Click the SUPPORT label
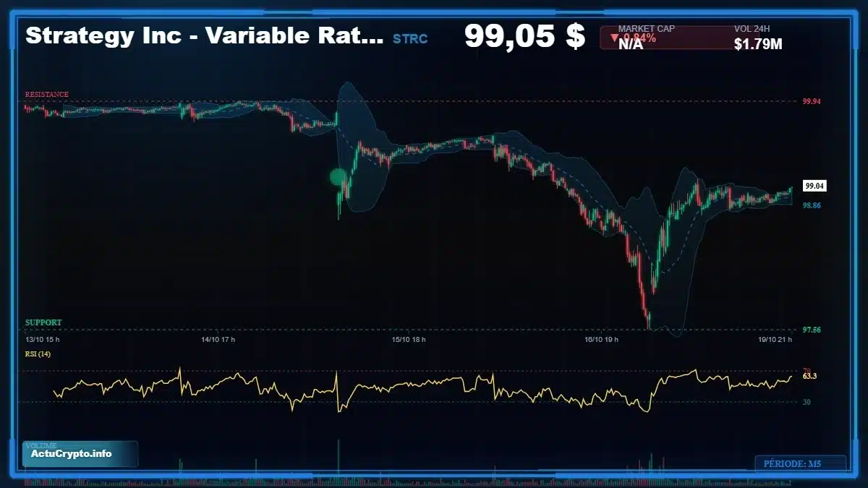 (43, 322)
